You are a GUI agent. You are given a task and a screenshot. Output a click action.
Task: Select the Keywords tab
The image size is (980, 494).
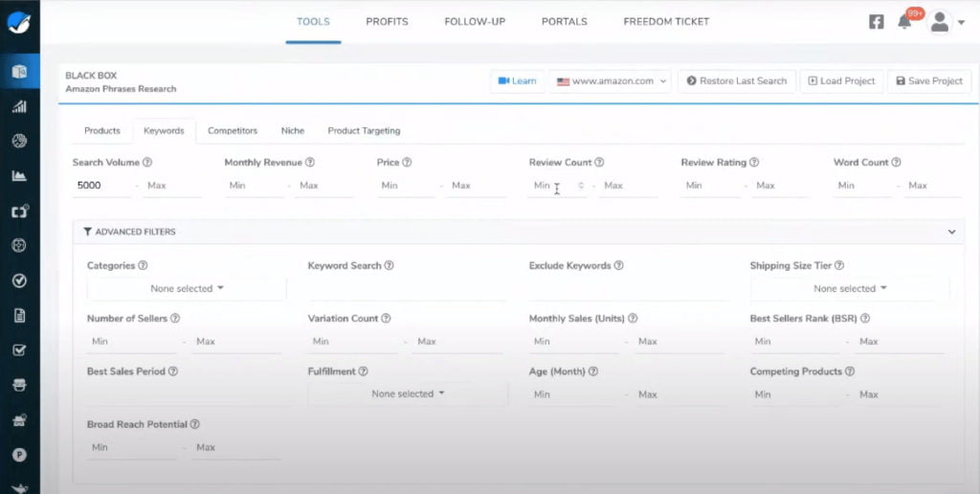[x=164, y=131]
